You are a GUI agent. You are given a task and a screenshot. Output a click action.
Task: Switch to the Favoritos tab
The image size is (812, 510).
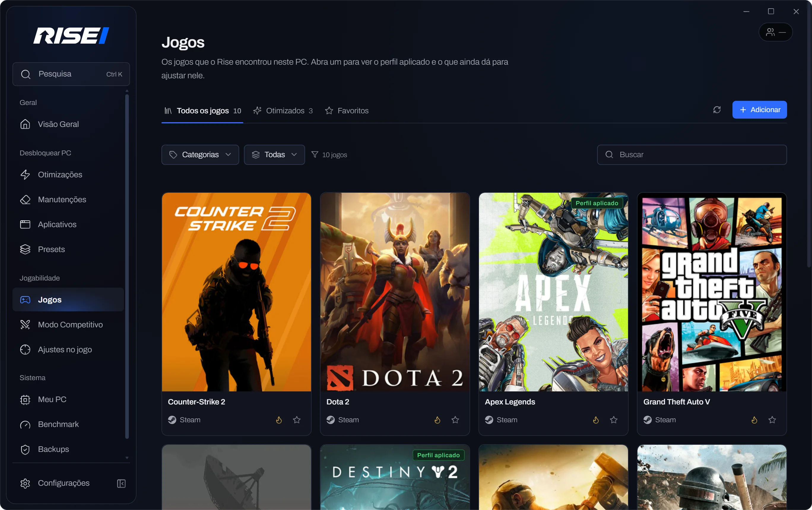click(347, 111)
